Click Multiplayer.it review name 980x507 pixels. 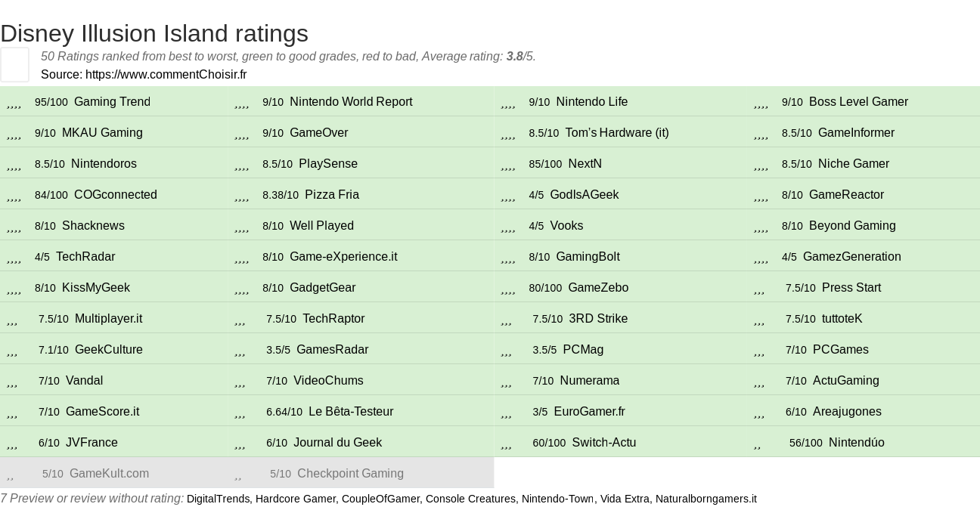point(108,319)
